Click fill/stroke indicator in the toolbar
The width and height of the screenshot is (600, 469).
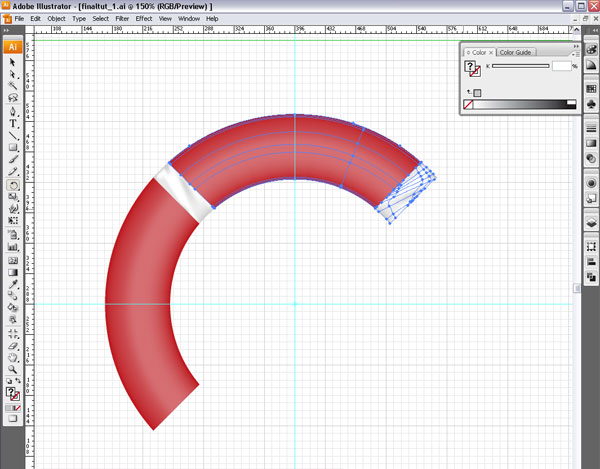(x=13, y=394)
